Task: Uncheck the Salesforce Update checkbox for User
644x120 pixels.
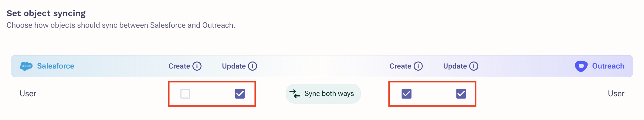Action: (240, 94)
